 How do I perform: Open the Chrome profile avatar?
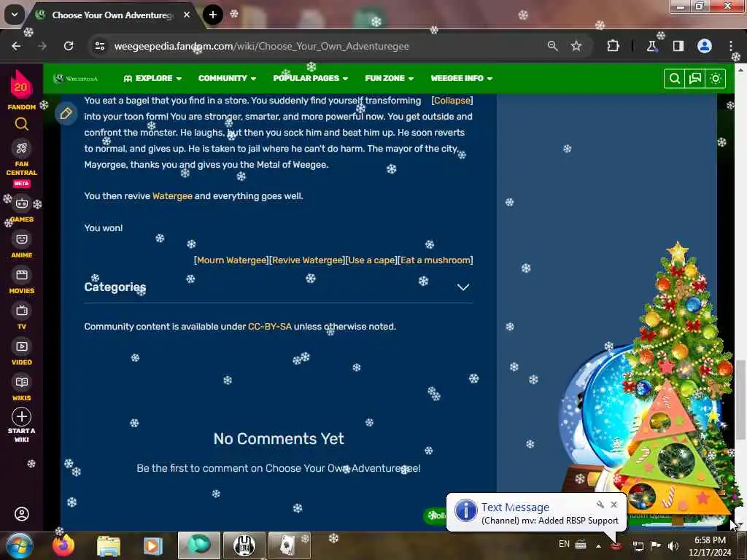pos(704,46)
